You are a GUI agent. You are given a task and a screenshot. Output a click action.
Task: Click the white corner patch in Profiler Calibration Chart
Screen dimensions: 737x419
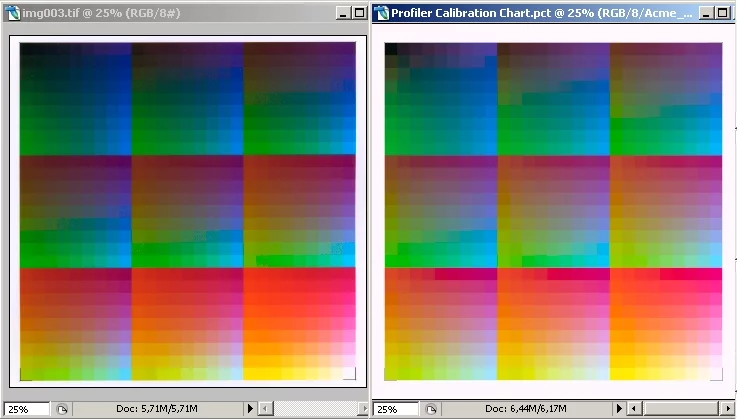(x=716, y=374)
